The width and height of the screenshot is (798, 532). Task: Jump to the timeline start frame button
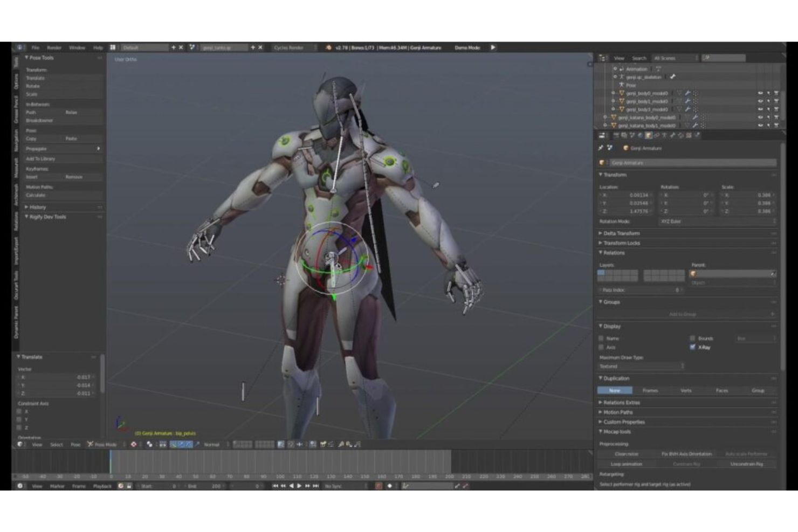tap(275, 486)
